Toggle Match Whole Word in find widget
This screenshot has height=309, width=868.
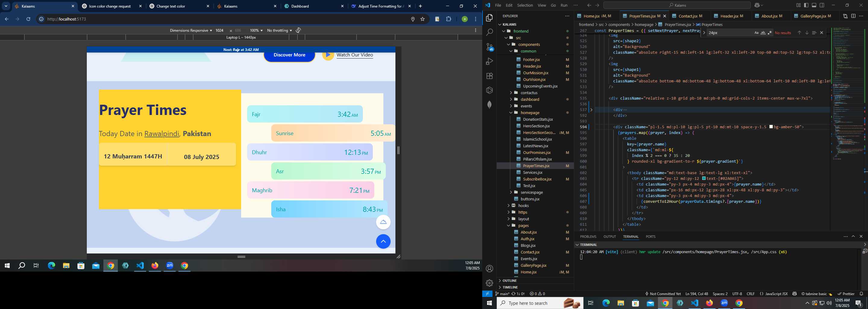coord(763,33)
